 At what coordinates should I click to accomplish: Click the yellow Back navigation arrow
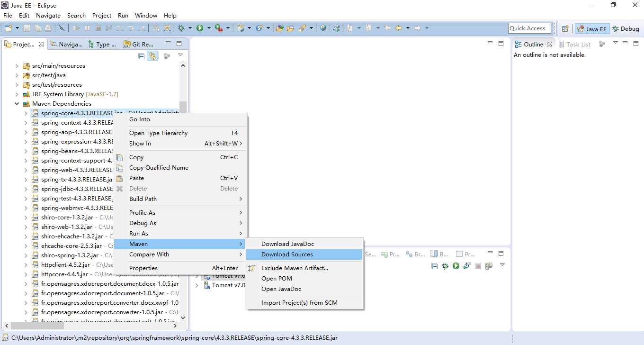point(399,28)
